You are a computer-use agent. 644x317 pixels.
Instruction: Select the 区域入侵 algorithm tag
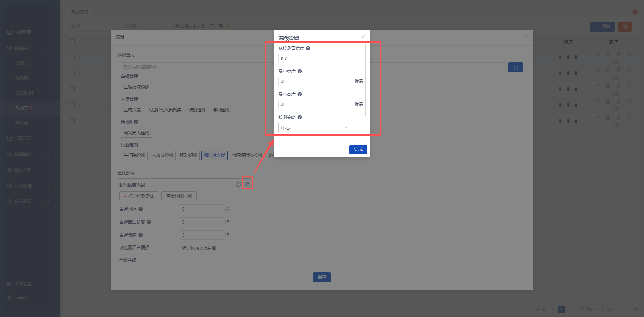click(132, 110)
